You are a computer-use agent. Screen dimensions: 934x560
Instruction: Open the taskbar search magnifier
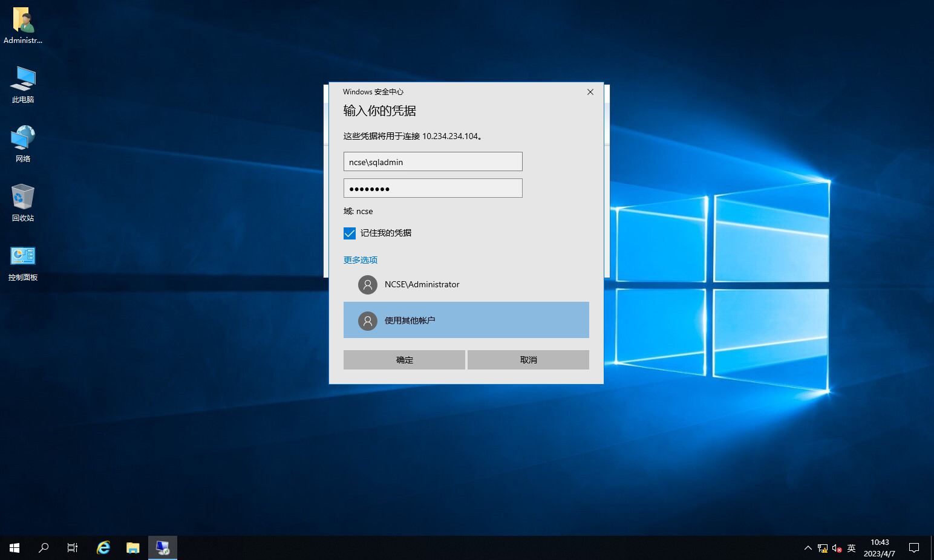click(x=44, y=548)
